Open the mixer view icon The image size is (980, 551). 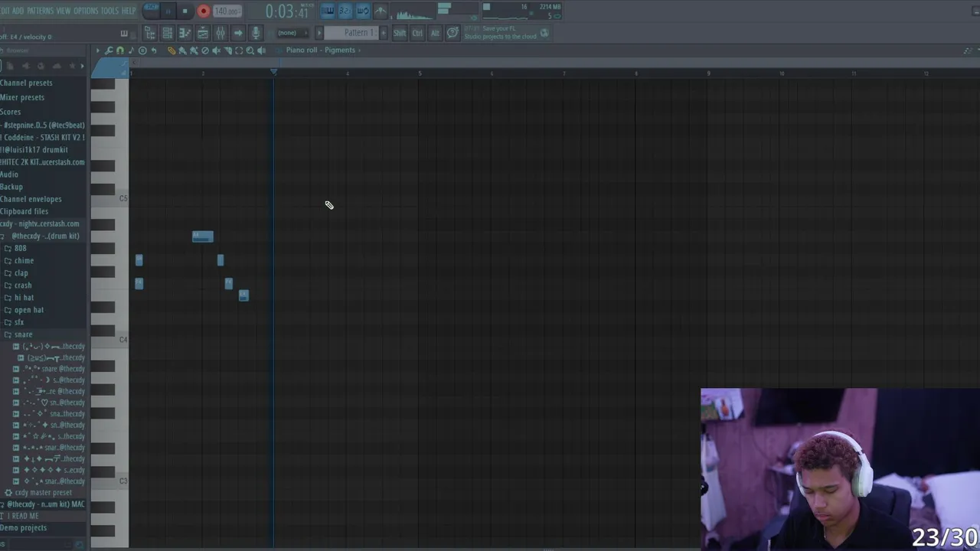(x=220, y=33)
